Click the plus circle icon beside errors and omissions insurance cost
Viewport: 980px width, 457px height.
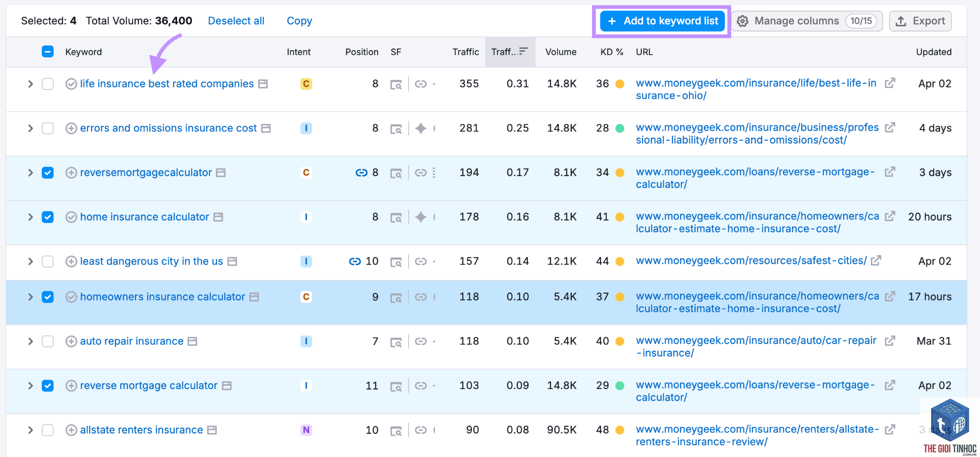click(x=71, y=128)
